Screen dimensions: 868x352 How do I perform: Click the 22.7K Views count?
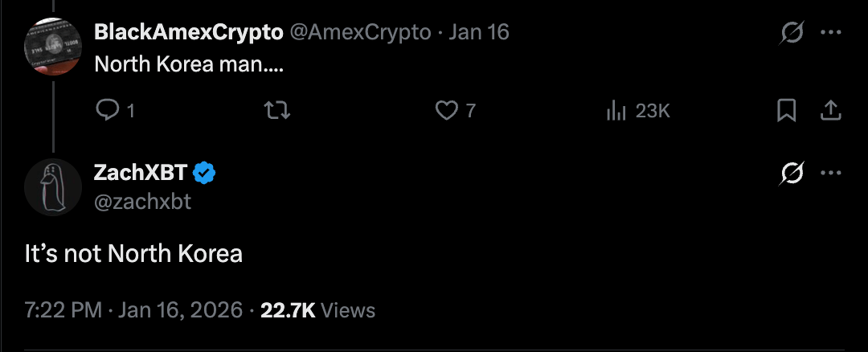click(317, 310)
